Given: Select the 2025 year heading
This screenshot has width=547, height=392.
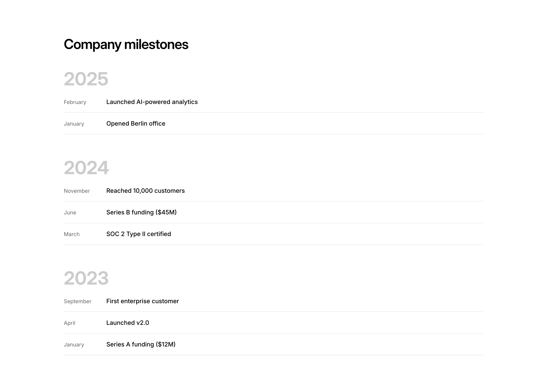Looking at the screenshot, I should (86, 79).
